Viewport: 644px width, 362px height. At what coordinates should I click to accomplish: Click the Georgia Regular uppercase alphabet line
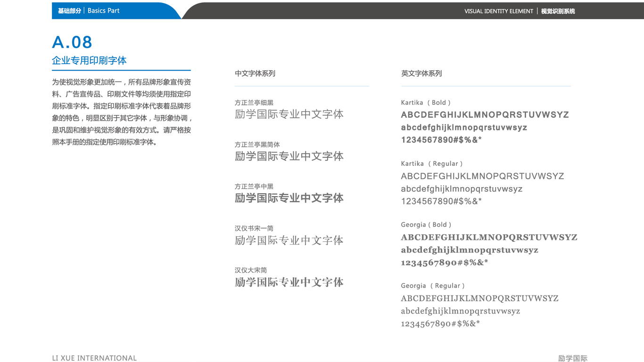click(x=480, y=298)
